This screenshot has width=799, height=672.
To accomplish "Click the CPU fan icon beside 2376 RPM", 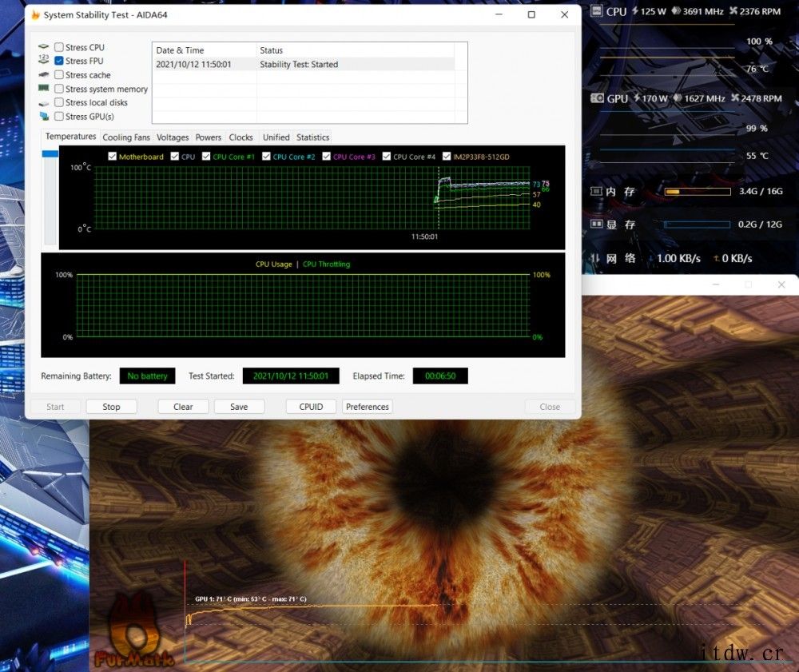I will (733, 10).
